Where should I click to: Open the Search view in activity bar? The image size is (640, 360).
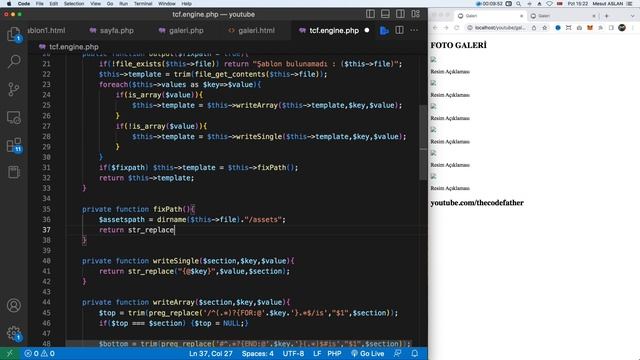click(x=14, y=62)
